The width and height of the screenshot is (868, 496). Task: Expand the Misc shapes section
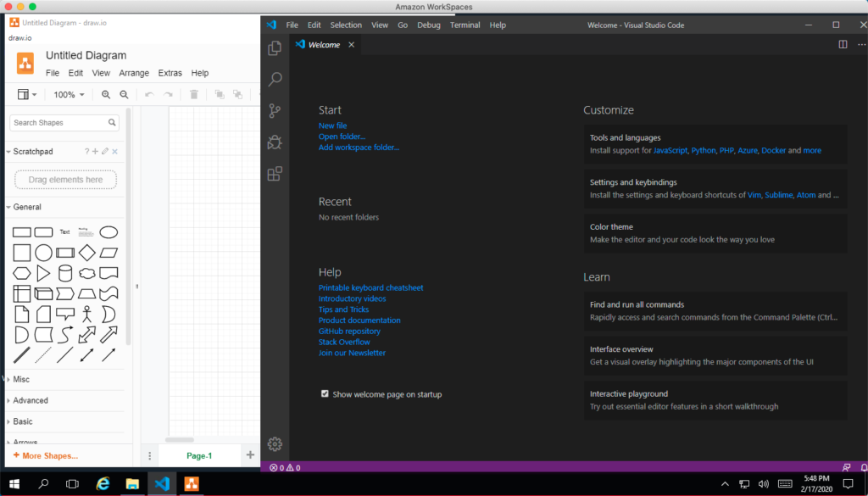coord(22,380)
